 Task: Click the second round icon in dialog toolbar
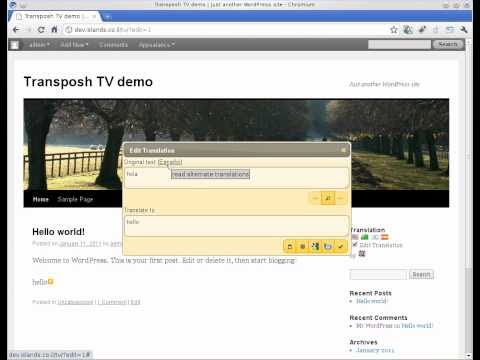point(303,247)
